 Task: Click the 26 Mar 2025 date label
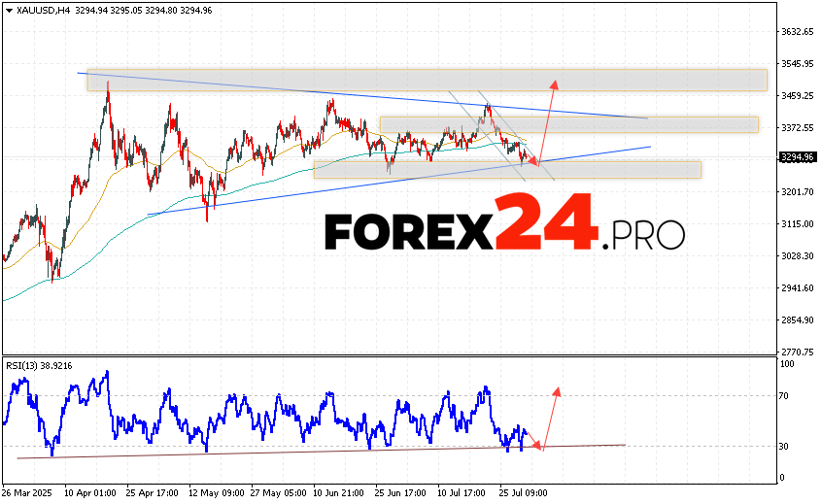(x=28, y=493)
